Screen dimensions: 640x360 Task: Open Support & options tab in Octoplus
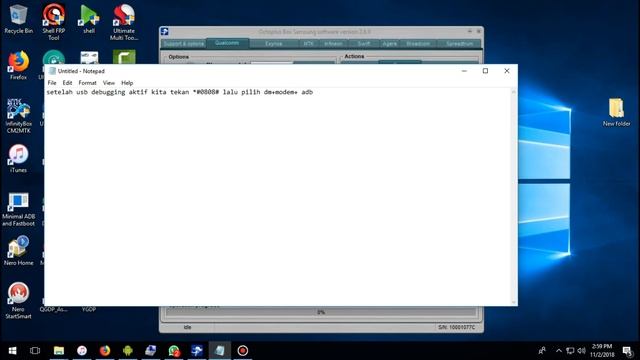click(184, 44)
